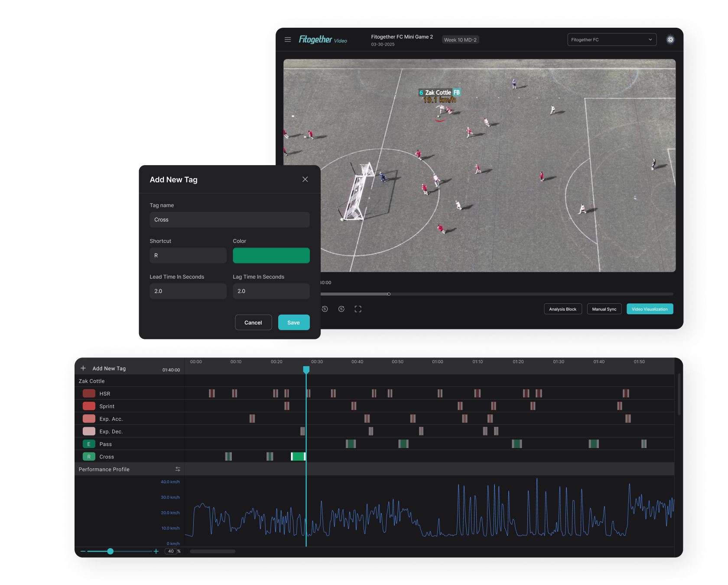728x585 pixels.
Task: Zoom in timeline with plus icon
Action: click(156, 551)
